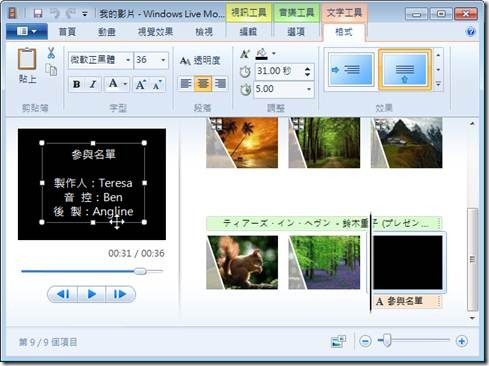Decrease font size with the shrink font icon

(x=157, y=85)
